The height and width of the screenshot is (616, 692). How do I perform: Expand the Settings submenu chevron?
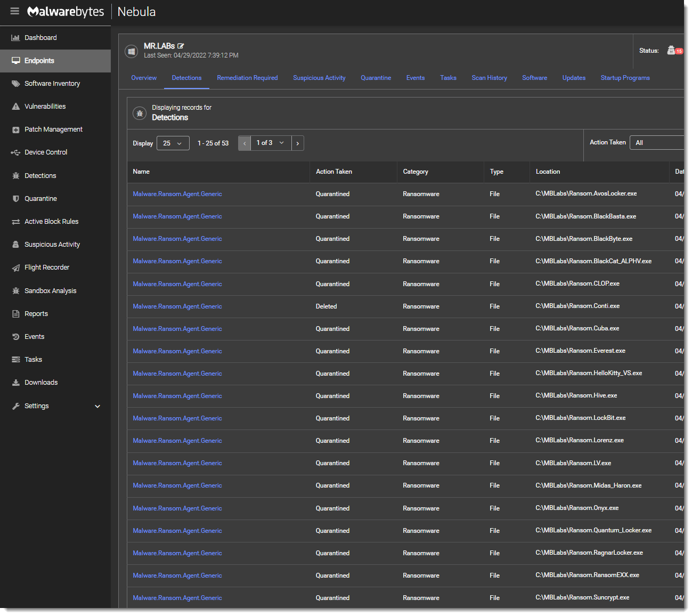point(97,406)
